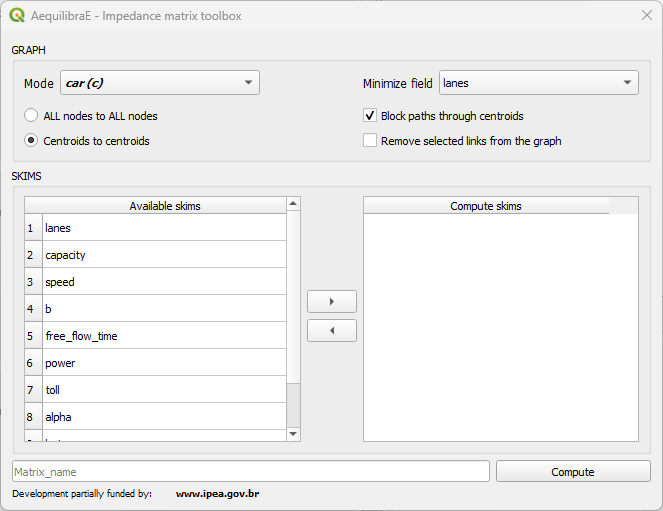Viewport: 663px width, 511px height.
Task: Click the left arrow to remove skim
Action: [x=331, y=330]
